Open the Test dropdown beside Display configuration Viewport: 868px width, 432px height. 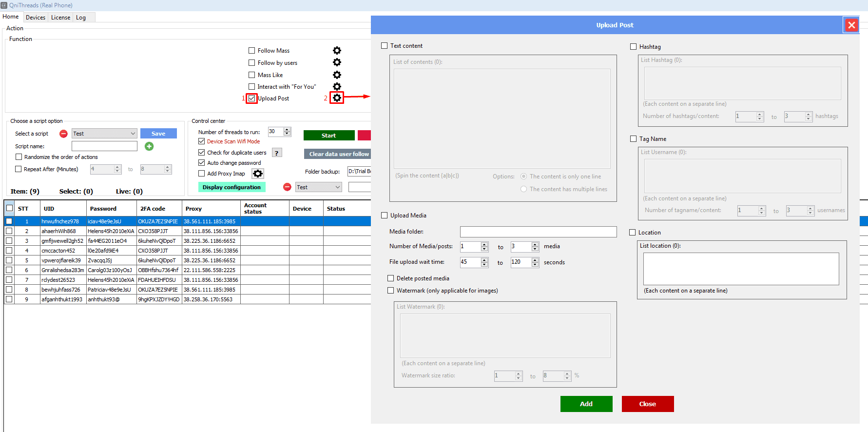337,187
